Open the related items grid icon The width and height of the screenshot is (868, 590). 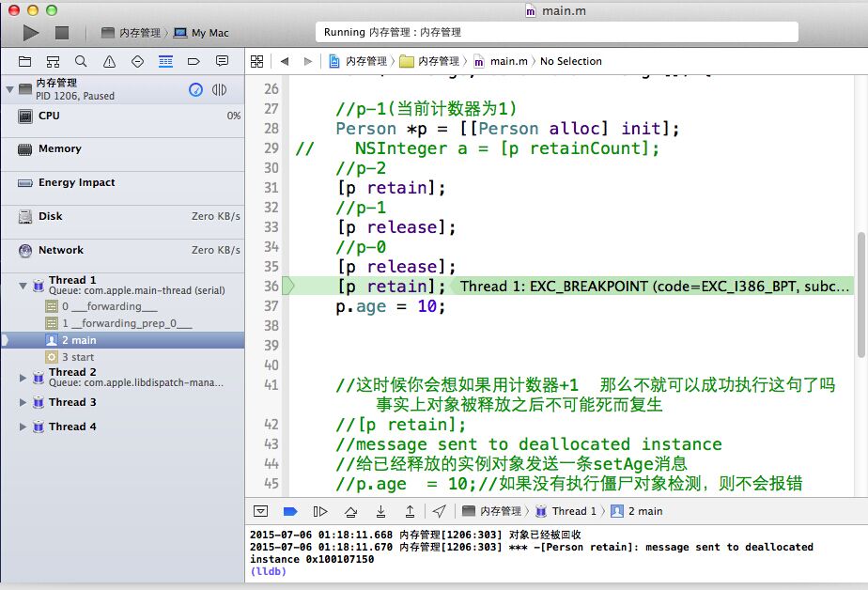pyautogui.click(x=256, y=61)
